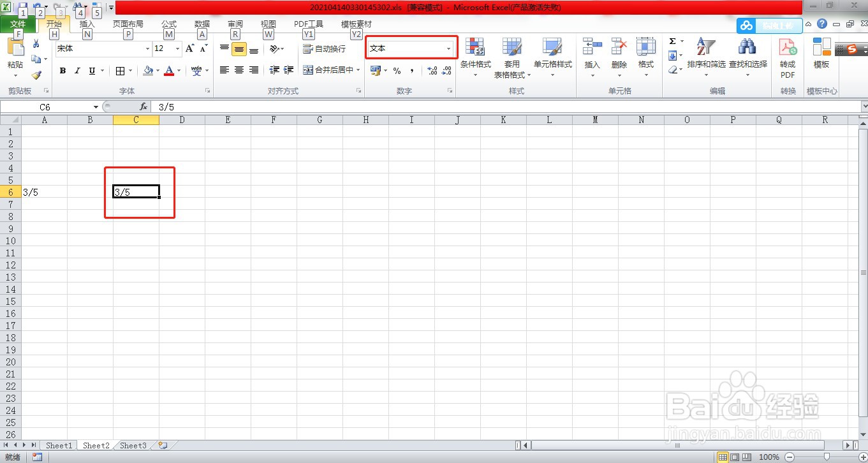Open the font size dropdown showing 12

[178, 48]
